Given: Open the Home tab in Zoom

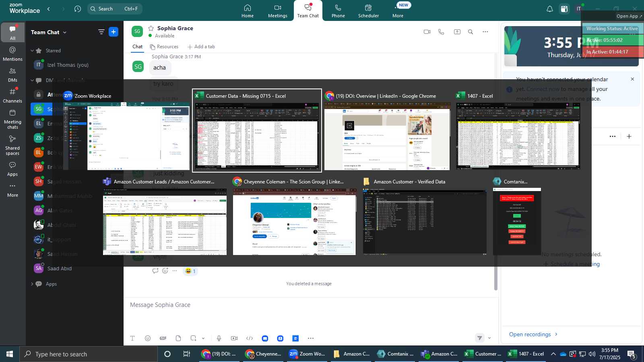Looking at the screenshot, I should (x=248, y=11).
